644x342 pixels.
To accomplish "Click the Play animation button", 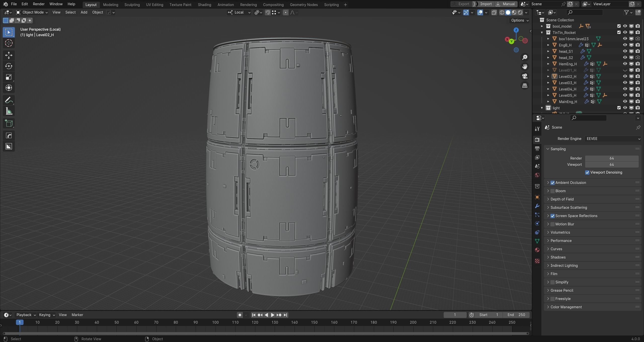I will (x=272, y=315).
